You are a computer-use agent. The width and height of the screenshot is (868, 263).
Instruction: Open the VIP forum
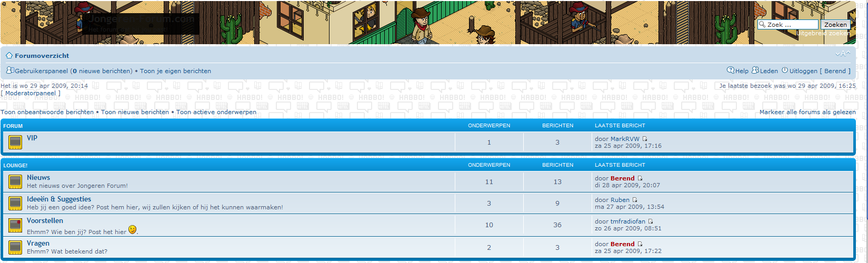pyautogui.click(x=32, y=138)
